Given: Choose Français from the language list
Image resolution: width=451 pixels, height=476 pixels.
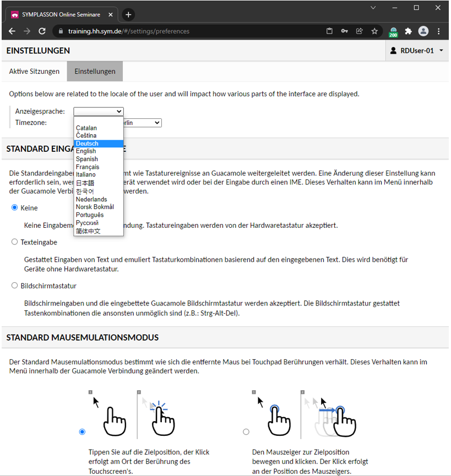Looking at the screenshot, I should [x=99, y=167].
